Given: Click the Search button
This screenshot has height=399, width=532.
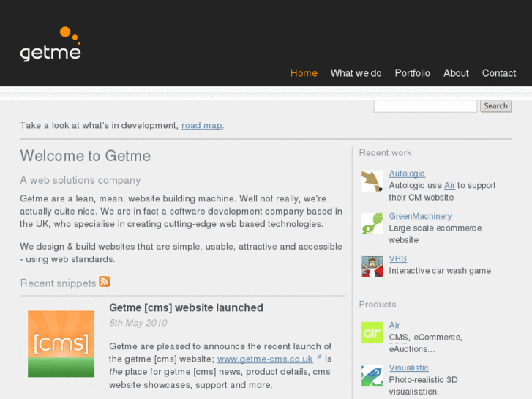Looking at the screenshot, I should click(x=495, y=106).
